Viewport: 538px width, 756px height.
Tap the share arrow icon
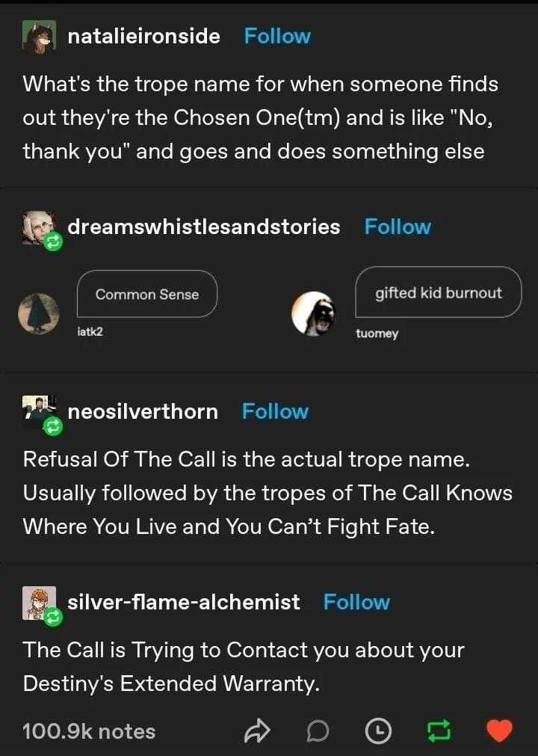click(x=257, y=731)
